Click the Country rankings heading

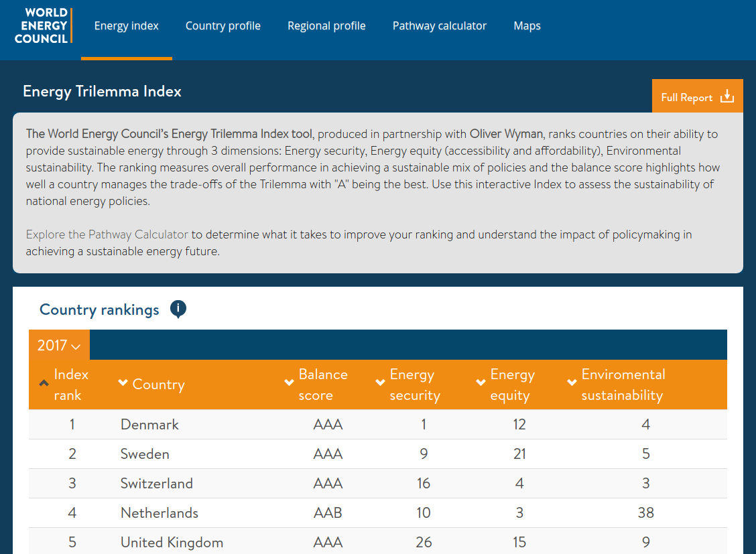(99, 309)
